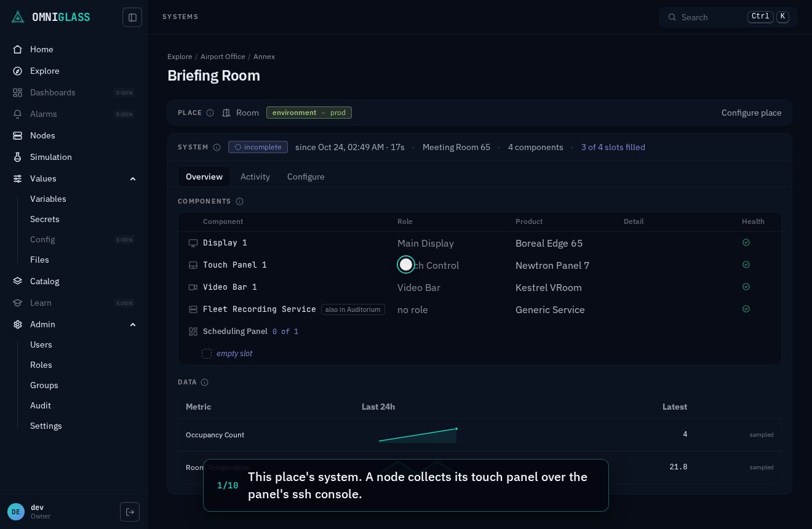This screenshot has height=529, width=812.
Task: Click the health check icon for Video Bar 1
Action: [746, 287]
